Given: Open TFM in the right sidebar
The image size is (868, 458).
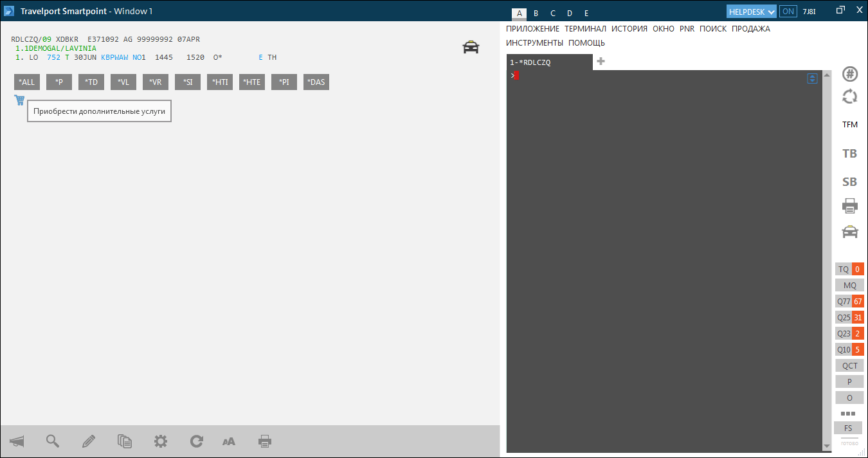Looking at the screenshot, I should pos(850,125).
